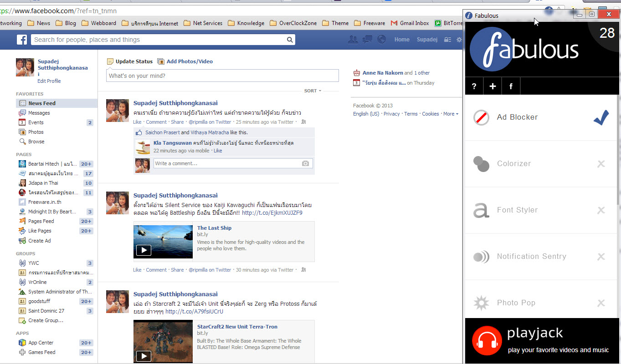Open Browse in the left sidebar

pos(36,142)
